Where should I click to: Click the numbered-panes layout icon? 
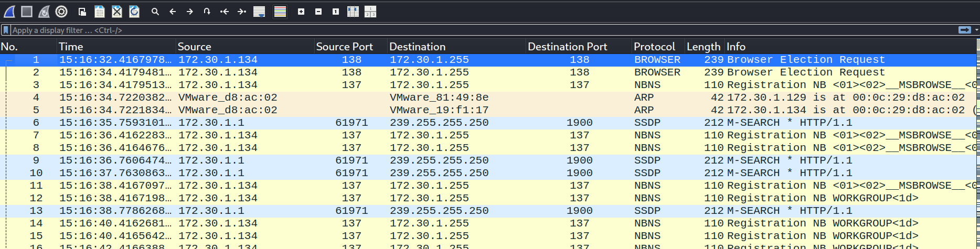(x=370, y=12)
